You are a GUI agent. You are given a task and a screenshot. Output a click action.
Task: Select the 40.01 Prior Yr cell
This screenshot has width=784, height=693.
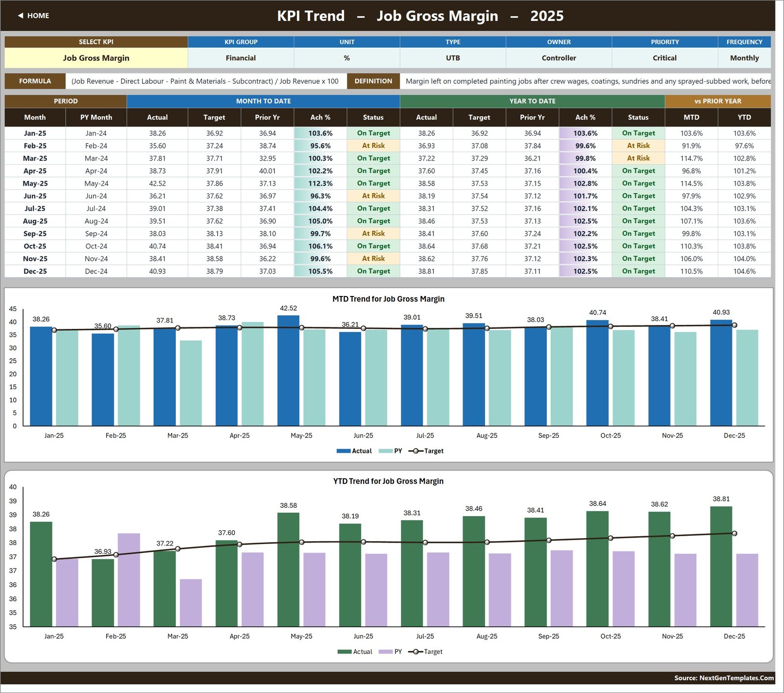(x=268, y=171)
